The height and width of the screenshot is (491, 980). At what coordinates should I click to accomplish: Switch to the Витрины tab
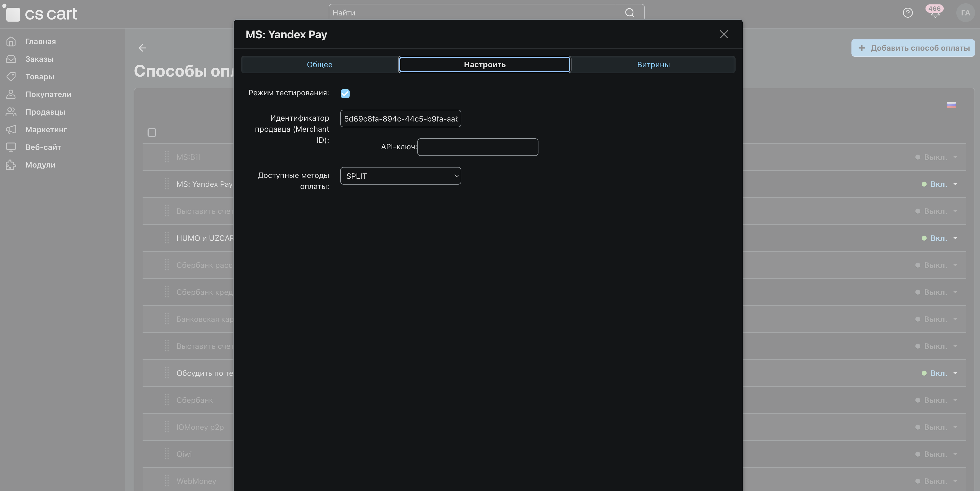click(653, 64)
